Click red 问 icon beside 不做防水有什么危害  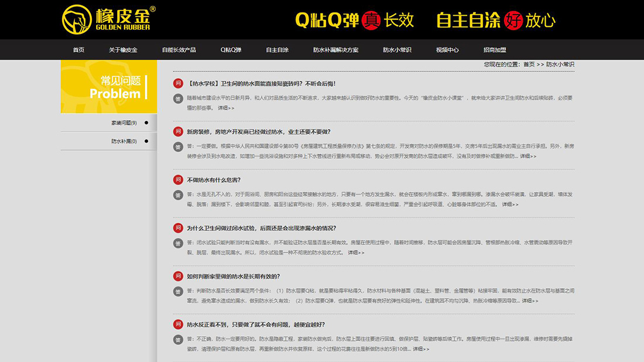178,180
